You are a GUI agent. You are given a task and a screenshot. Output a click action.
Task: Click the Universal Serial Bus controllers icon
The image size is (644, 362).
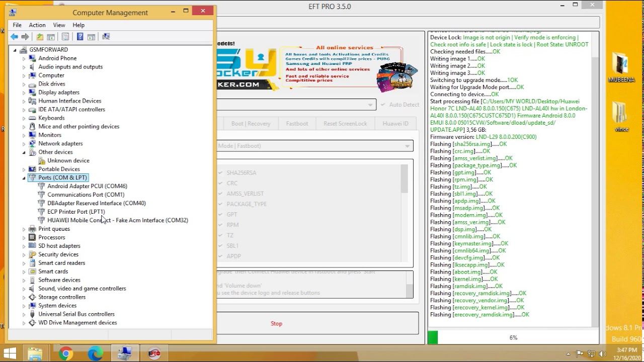32,314
